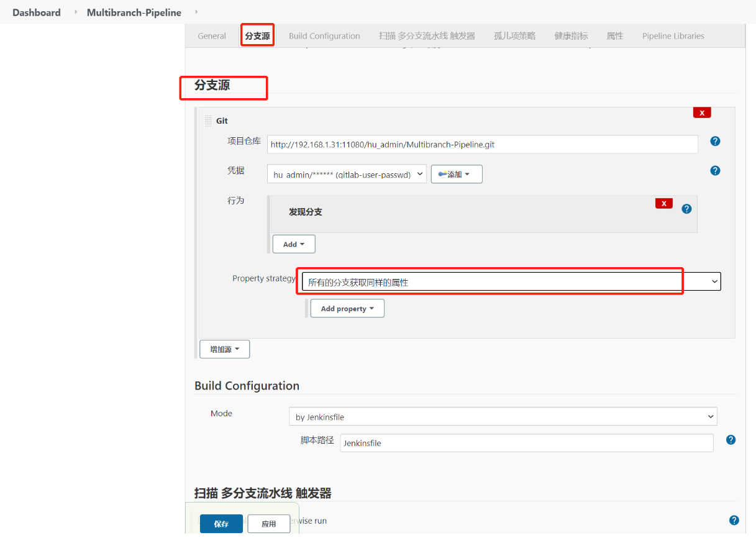Open the 凭据 credentials dropdown
The height and width of the screenshot is (538, 756).
[347, 175]
